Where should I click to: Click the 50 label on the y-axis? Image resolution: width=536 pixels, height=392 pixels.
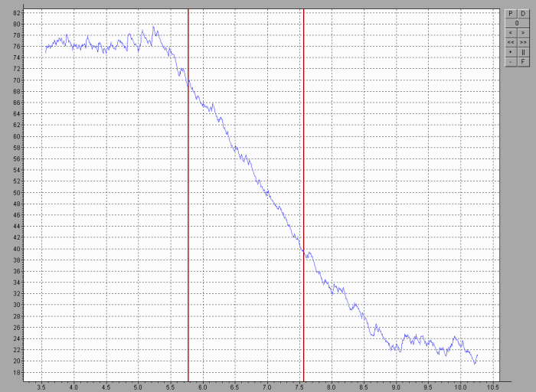click(16, 193)
